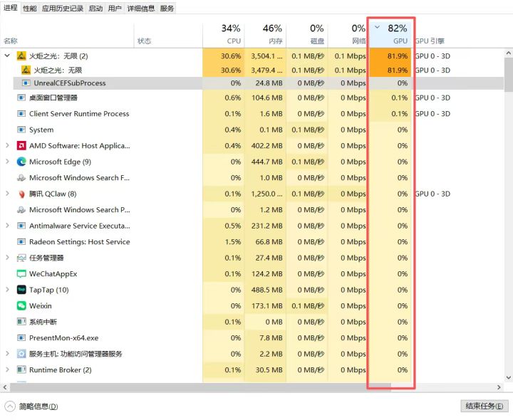This screenshot has height=420, width=513.
Task: Select the Weixin row name
Action: tap(40, 305)
